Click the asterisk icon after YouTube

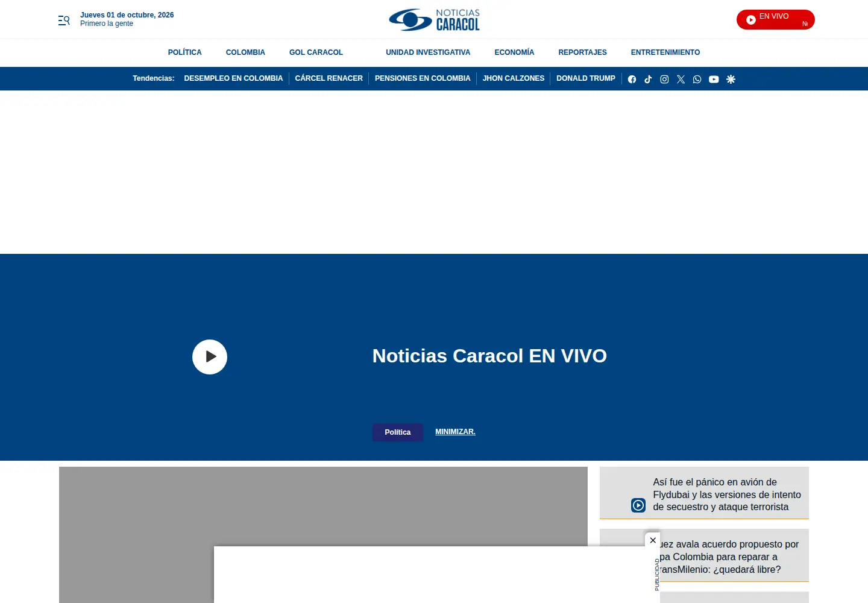click(x=731, y=79)
